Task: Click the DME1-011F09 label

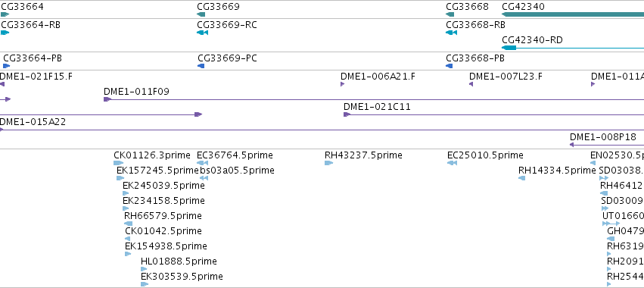Action: (x=136, y=92)
